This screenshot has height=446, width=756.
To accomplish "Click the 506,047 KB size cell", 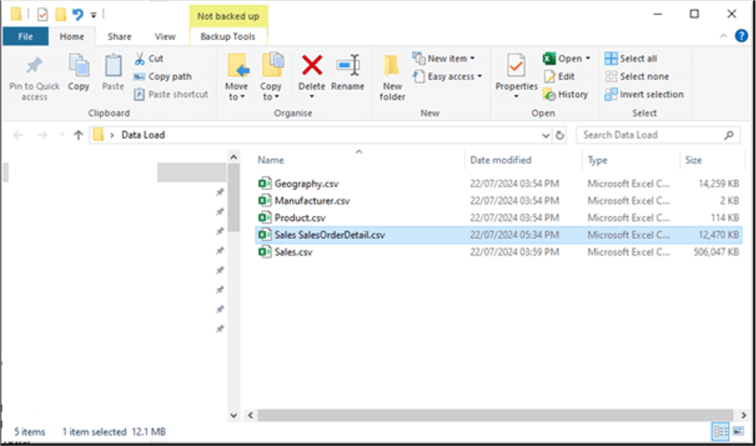I will 716,252.
